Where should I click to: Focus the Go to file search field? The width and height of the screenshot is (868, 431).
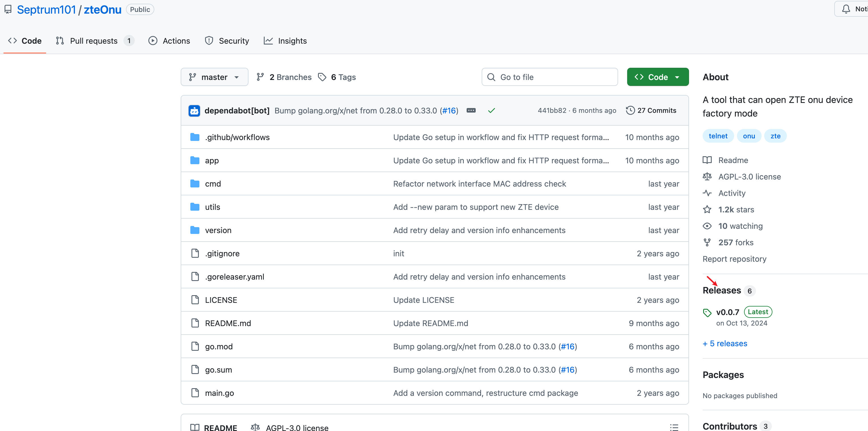549,77
